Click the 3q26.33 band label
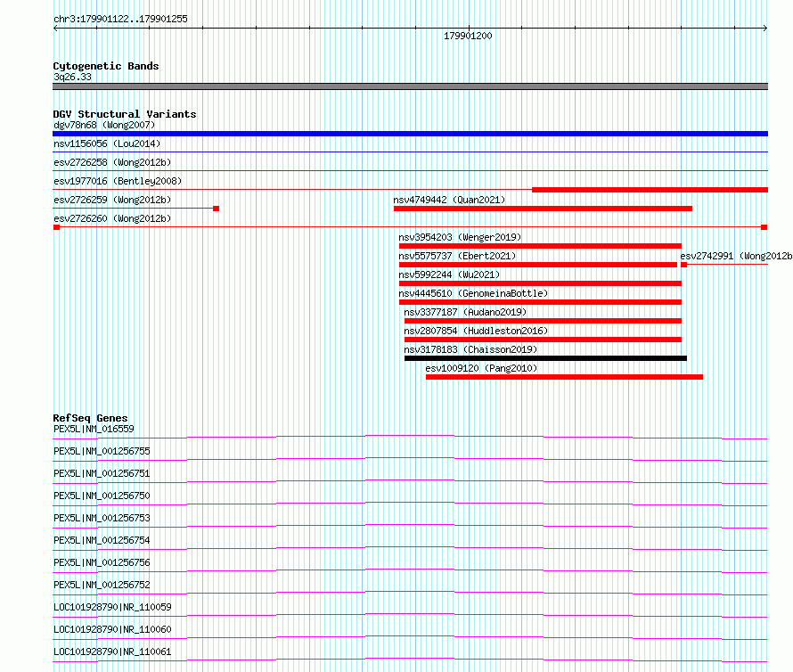 (72, 77)
